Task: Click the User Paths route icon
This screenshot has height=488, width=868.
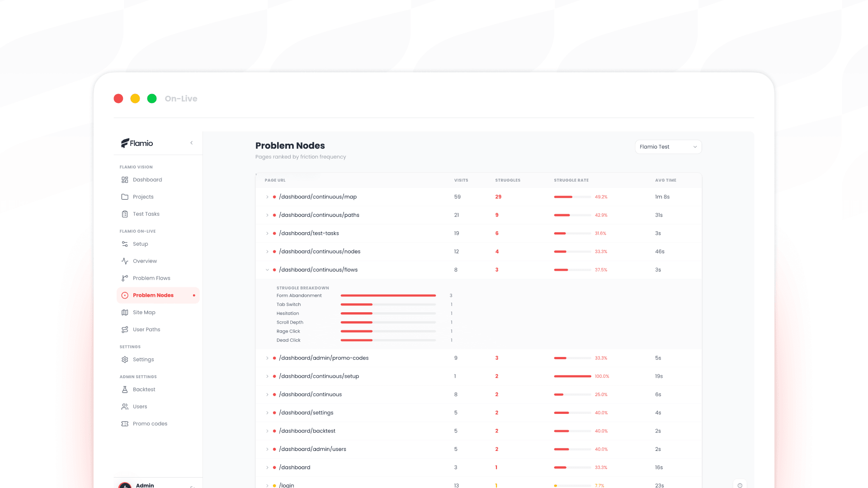Action: coord(125,330)
